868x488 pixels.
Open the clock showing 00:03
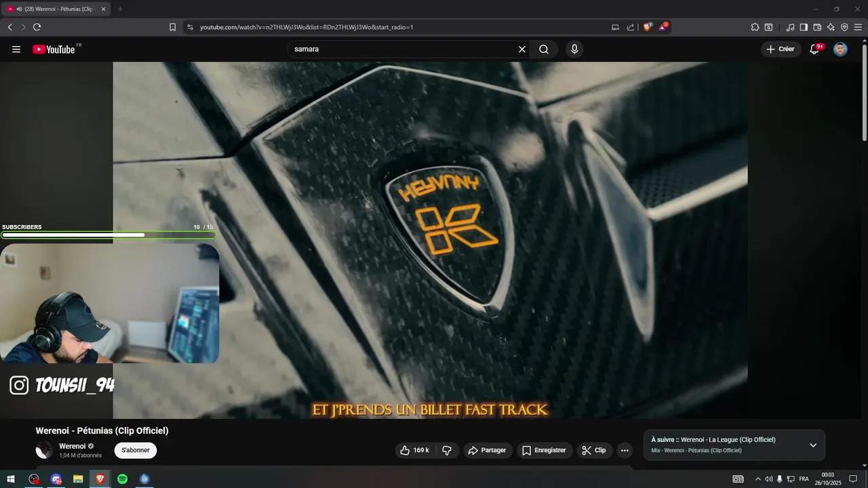point(827,479)
